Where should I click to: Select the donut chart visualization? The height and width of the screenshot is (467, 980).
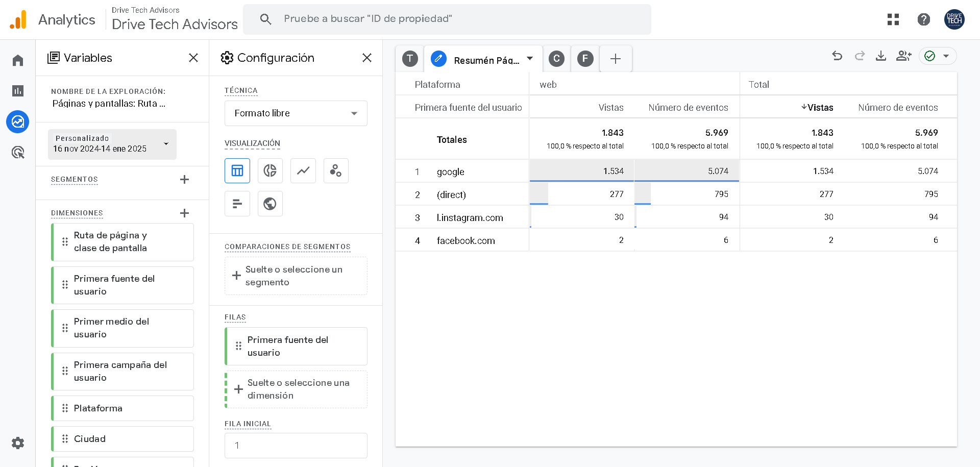270,170
